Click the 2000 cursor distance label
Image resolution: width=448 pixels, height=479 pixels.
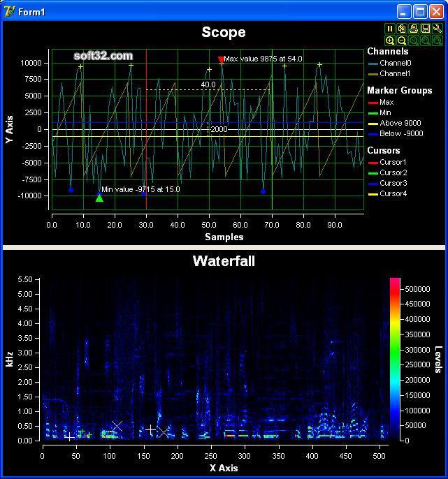[x=219, y=129]
